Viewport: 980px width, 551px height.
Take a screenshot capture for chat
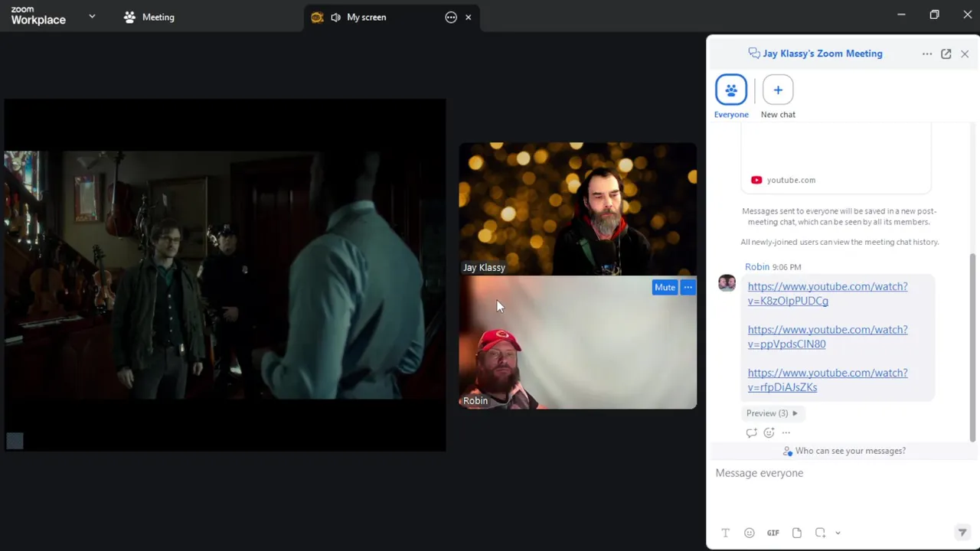(820, 533)
